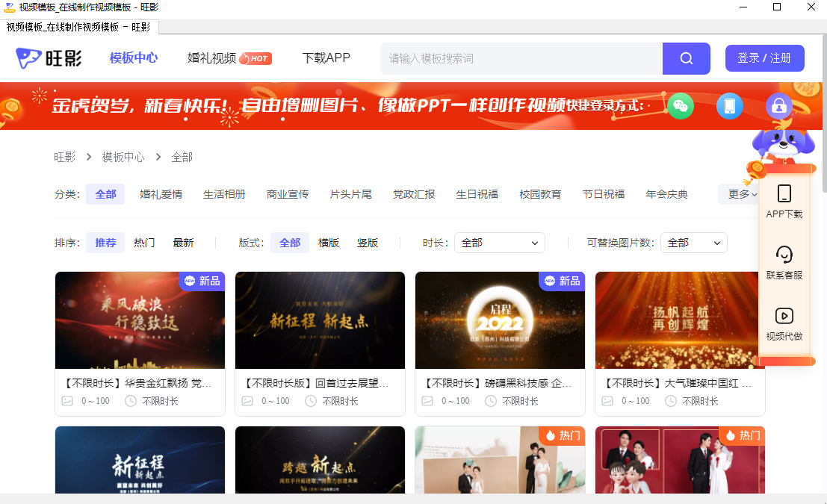Viewport: 827px width, 504px height.
Task: Click the 登录/注册 button
Action: 764,57
